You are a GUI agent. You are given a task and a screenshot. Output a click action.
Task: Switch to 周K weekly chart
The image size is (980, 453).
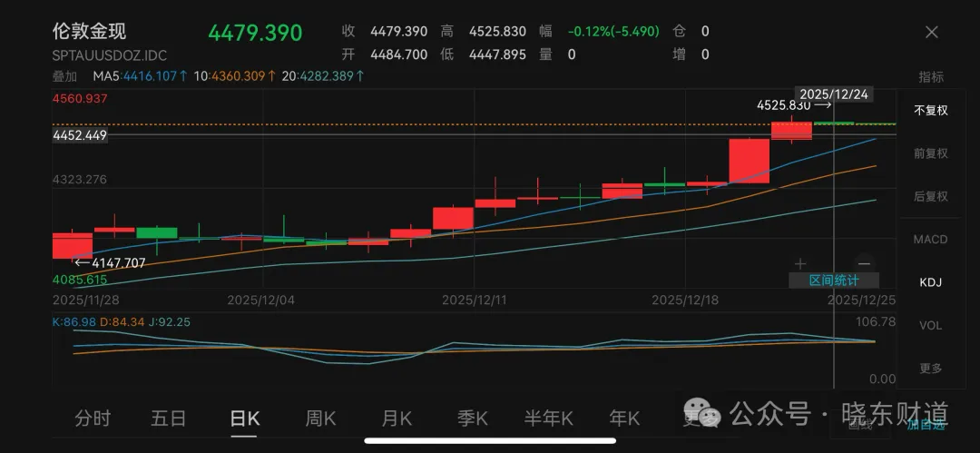[x=320, y=418]
